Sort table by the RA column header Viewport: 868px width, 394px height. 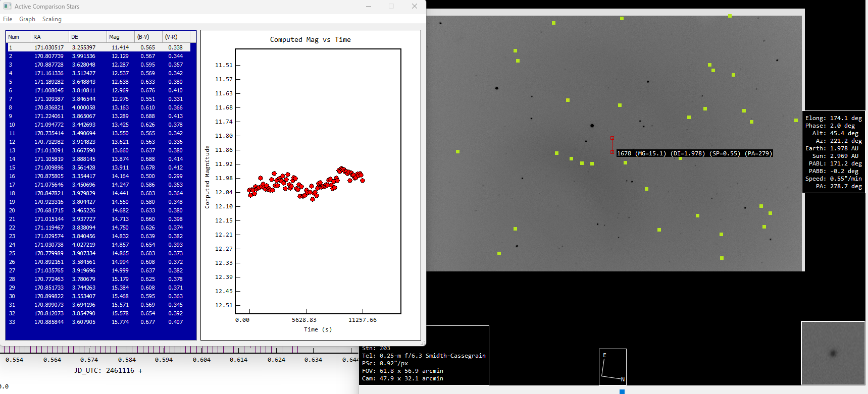49,37
